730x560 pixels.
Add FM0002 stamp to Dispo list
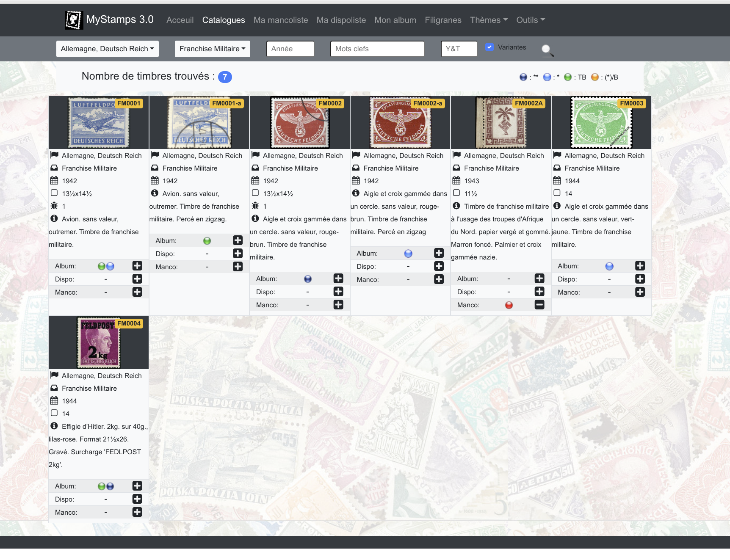point(338,292)
